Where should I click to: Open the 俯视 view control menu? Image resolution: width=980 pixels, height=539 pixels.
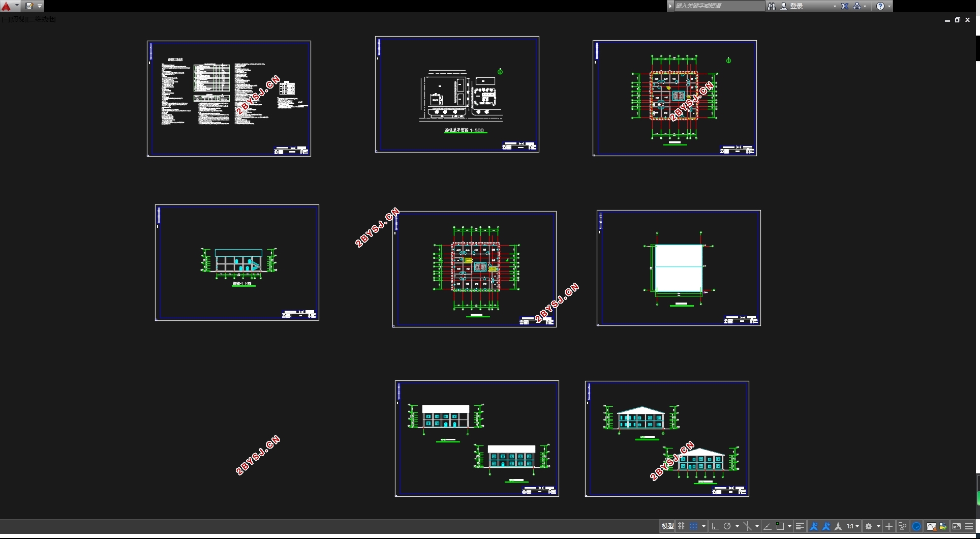17,19
